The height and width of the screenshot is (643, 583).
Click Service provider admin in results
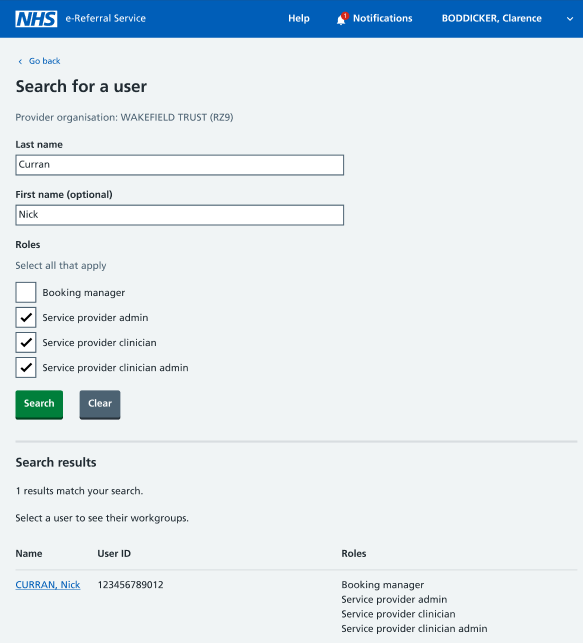[x=394, y=600]
